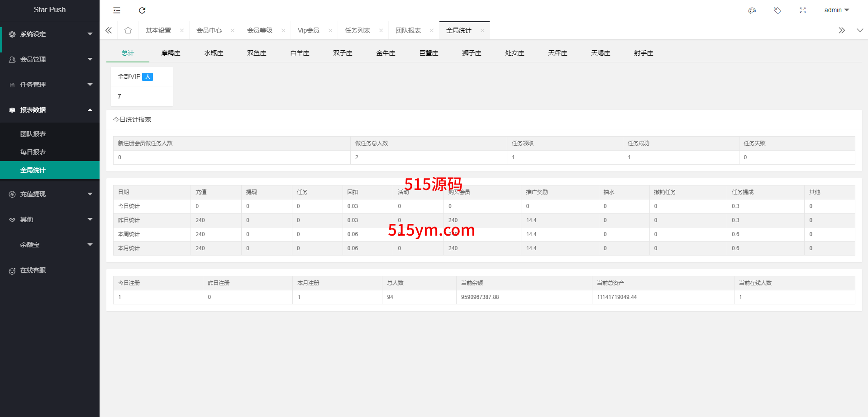
Task: Toggle fullscreen mode icon
Action: 803,10
